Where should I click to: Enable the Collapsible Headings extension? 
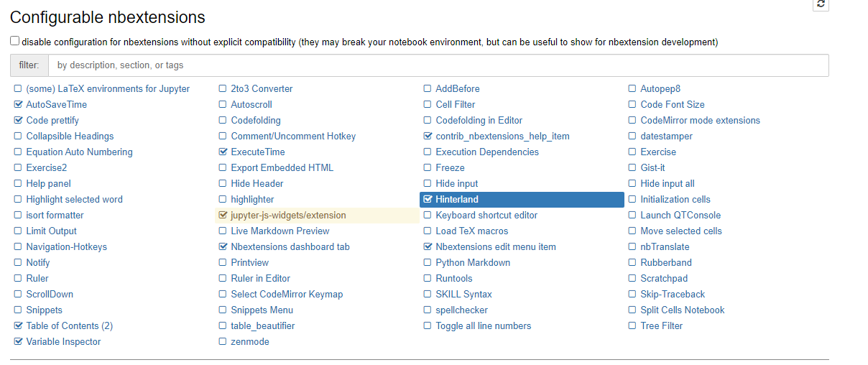pyautogui.click(x=18, y=136)
